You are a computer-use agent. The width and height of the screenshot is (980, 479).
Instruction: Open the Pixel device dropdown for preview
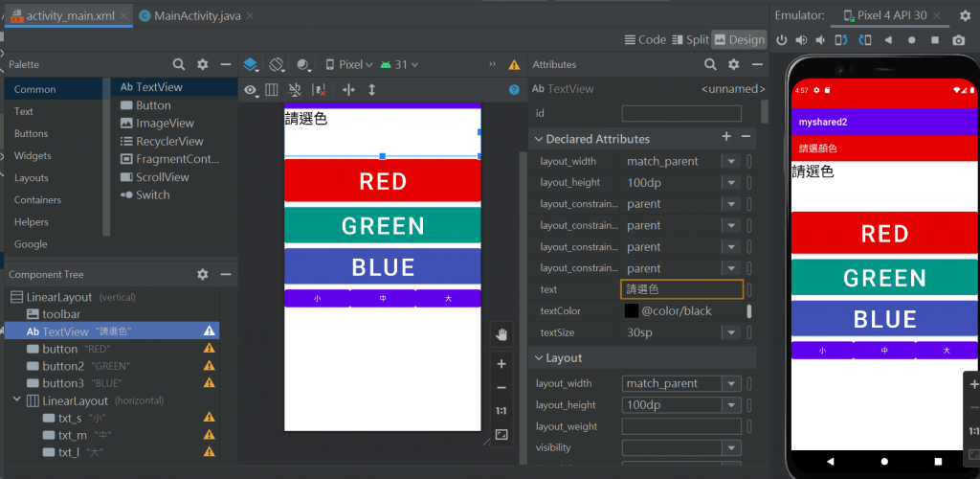[x=349, y=64]
